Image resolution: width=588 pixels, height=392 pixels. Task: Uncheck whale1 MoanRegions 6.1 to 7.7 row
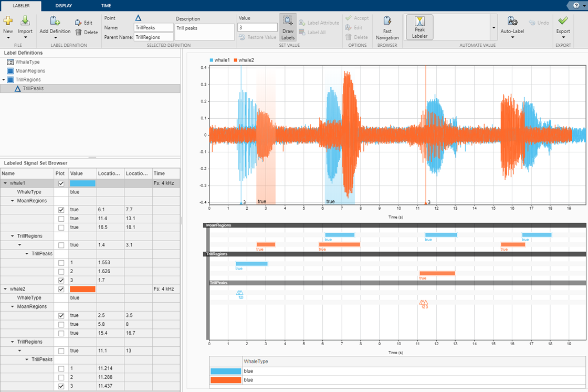pos(61,210)
